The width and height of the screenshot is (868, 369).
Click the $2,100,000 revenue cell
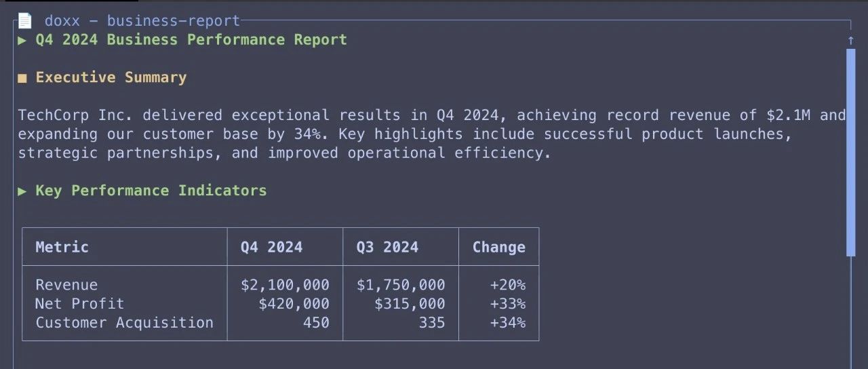[285, 285]
